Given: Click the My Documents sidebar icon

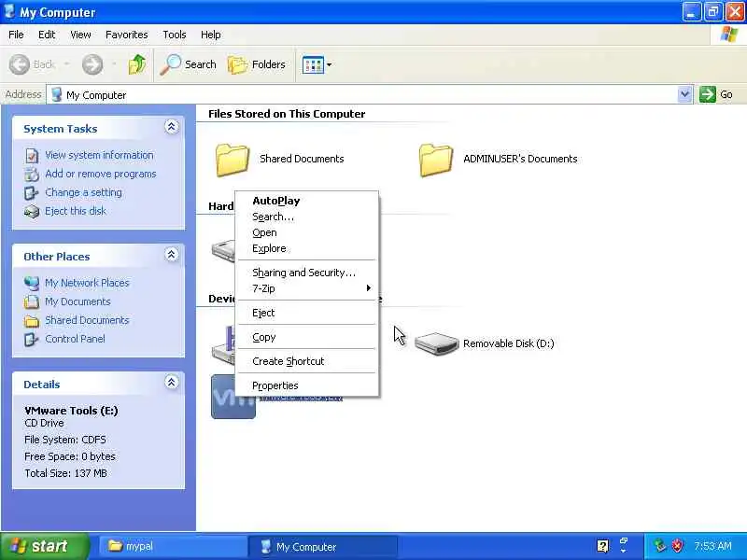Looking at the screenshot, I should coord(32,301).
